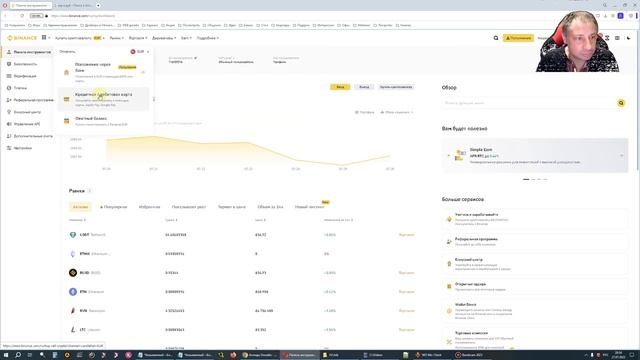
Task: Click the Binance logo
Action: pos(22,38)
